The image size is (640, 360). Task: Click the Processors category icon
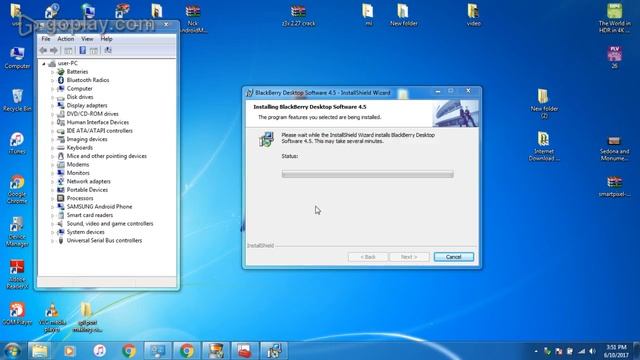pos(60,198)
